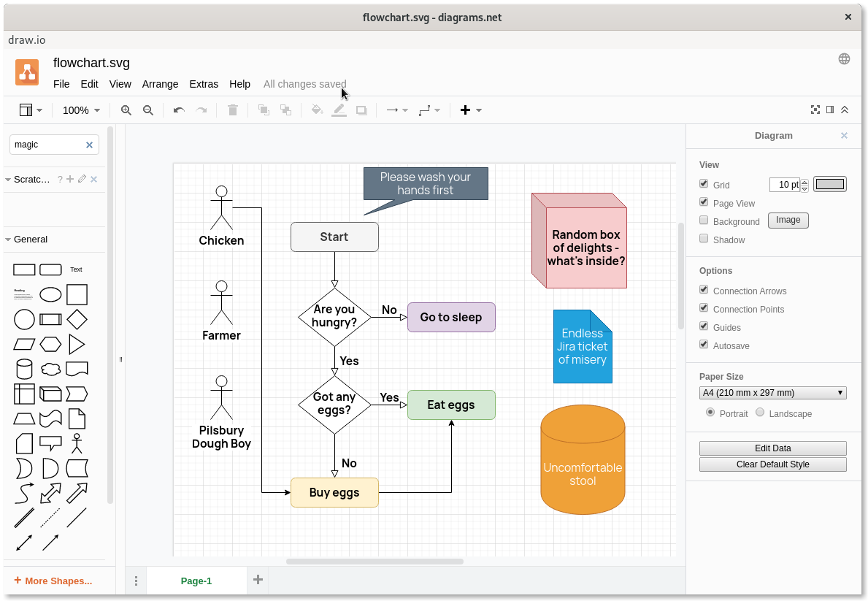Disable the Grid checkbox
This screenshot has height=601, width=868.
click(704, 183)
